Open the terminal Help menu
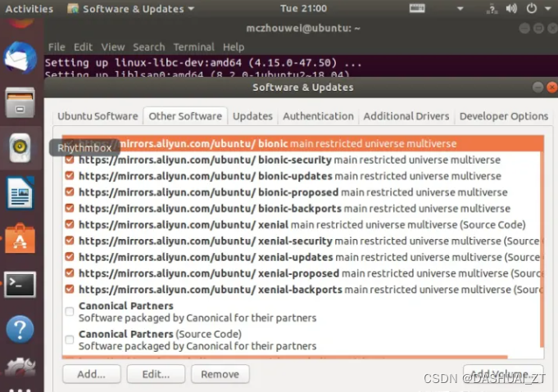The height and width of the screenshot is (392, 558). pyautogui.click(x=234, y=47)
